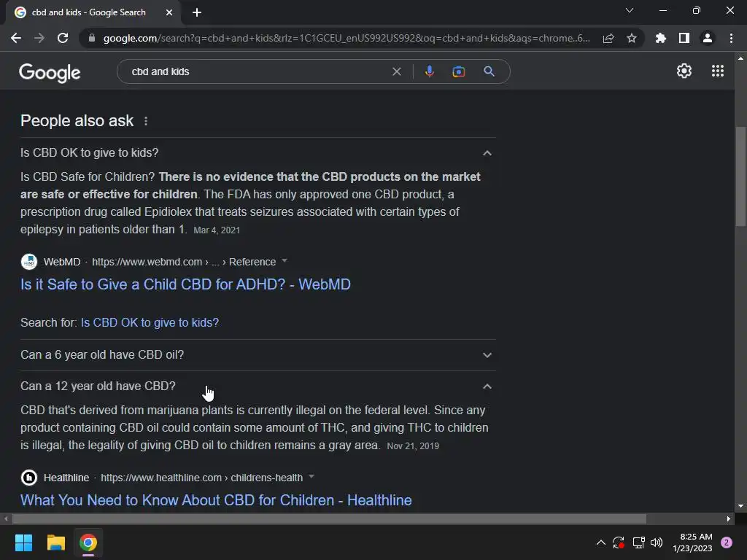Click scroll right arrow at bottom
Viewport: 747px width, 560px height.
[x=729, y=518]
